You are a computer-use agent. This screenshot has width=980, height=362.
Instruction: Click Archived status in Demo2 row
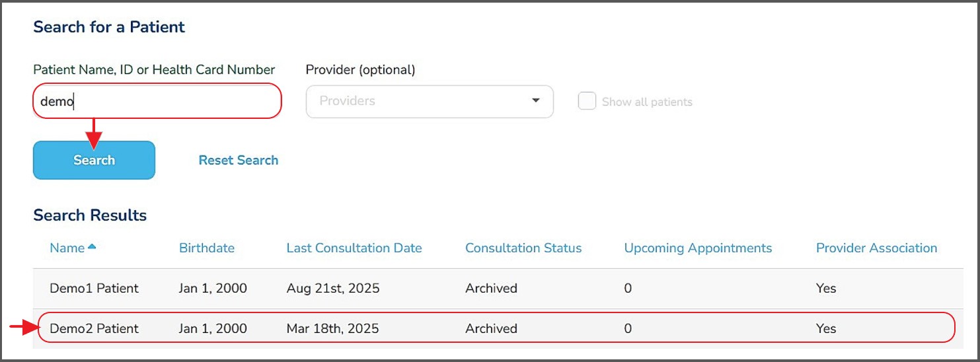coord(491,328)
